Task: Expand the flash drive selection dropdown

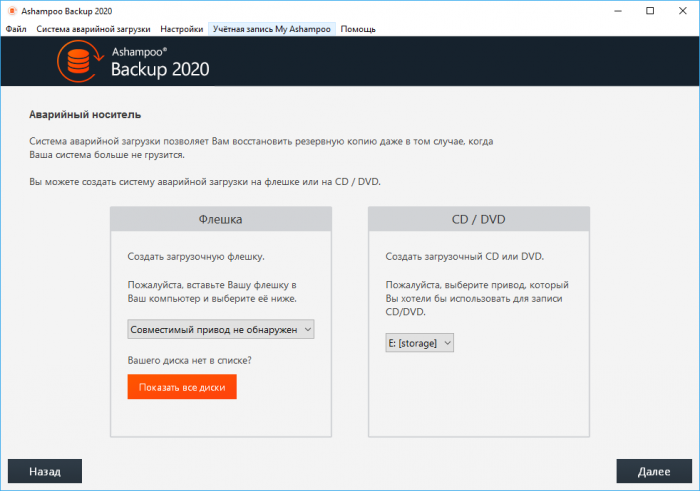Action: point(221,329)
